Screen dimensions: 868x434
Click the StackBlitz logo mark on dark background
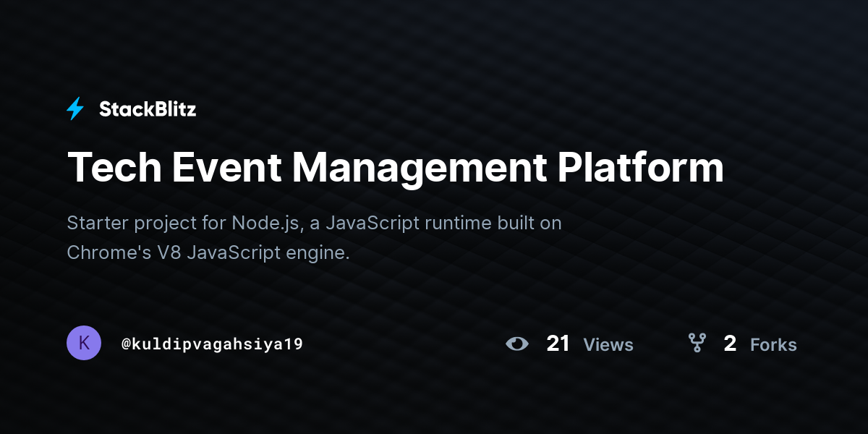pyautogui.click(x=75, y=109)
